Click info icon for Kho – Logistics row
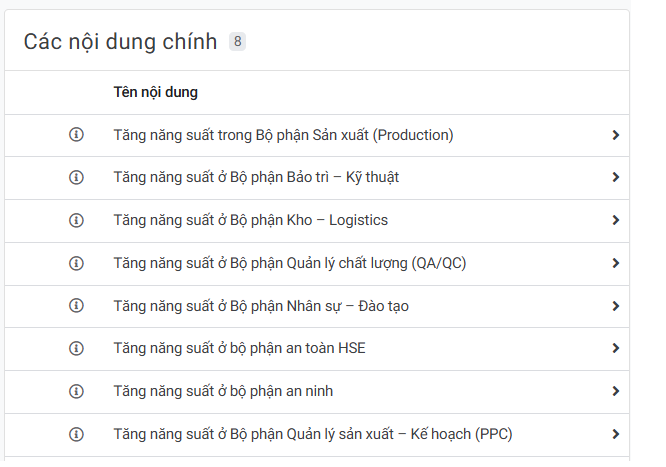The width and height of the screenshot is (666, 467). pos(76,220)
